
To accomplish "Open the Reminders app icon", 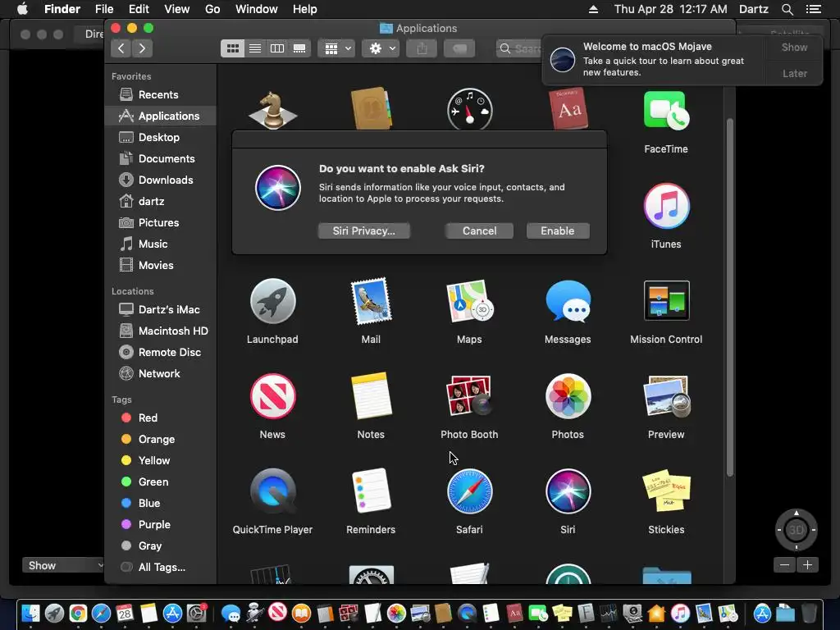I will point(371,491).
